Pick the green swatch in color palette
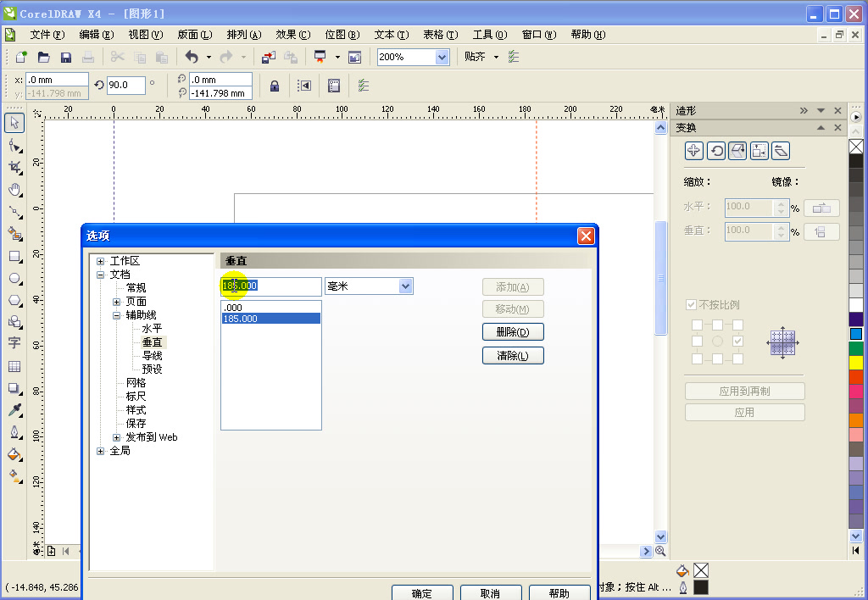Image resolution: width=868 pixels, height=600 pixels. 856,348
